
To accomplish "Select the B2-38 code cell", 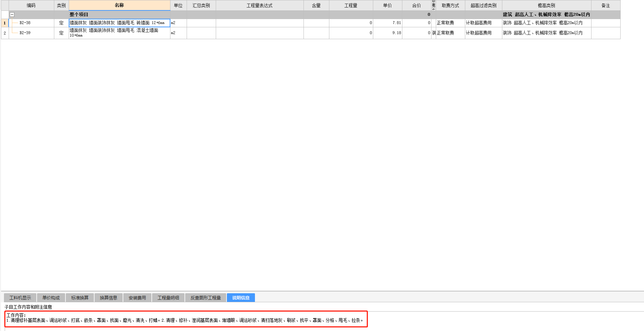I will click(x=31, y=23).
